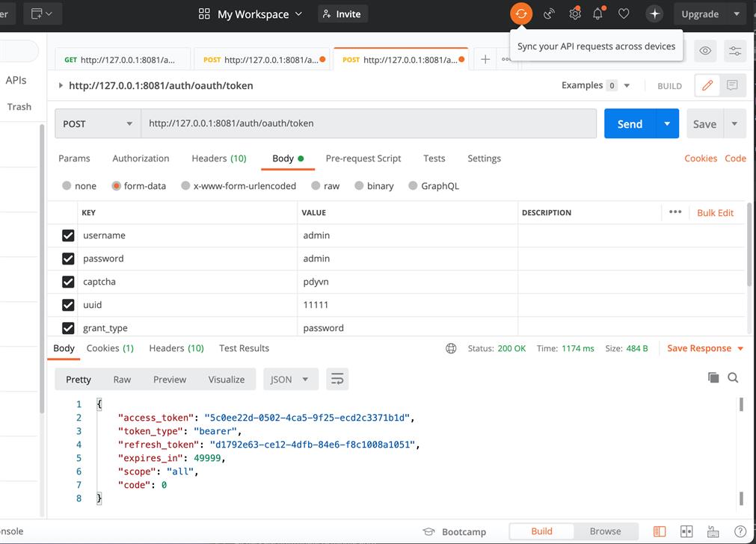Image resolution: width=756 pixels, height=544 pixels.
Task: Switch to the Authorization tab
Action: click(141, 158)
